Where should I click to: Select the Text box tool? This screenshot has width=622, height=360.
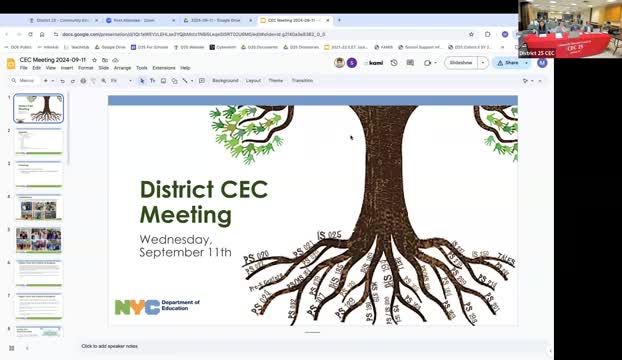pyautogui.click(x=153, y=81)
